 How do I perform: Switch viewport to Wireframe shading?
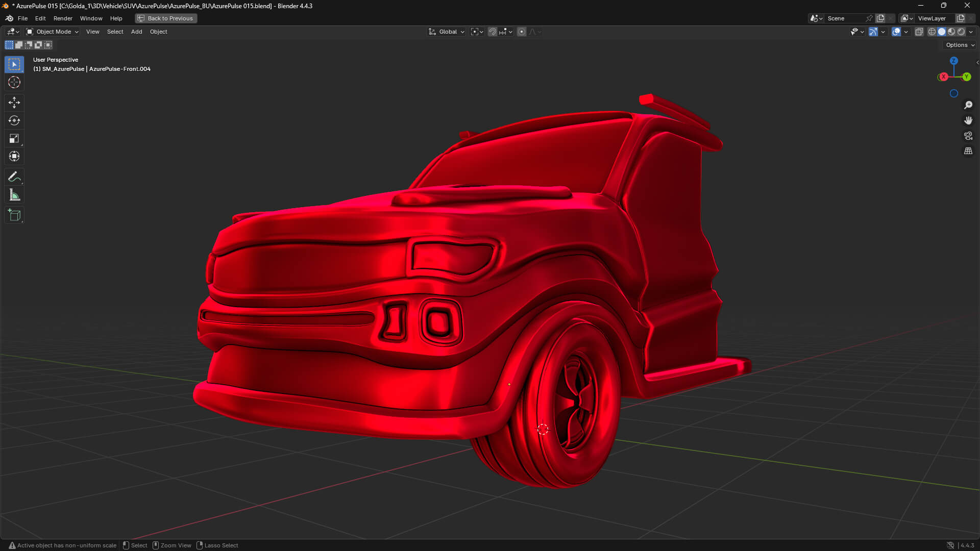931,32
